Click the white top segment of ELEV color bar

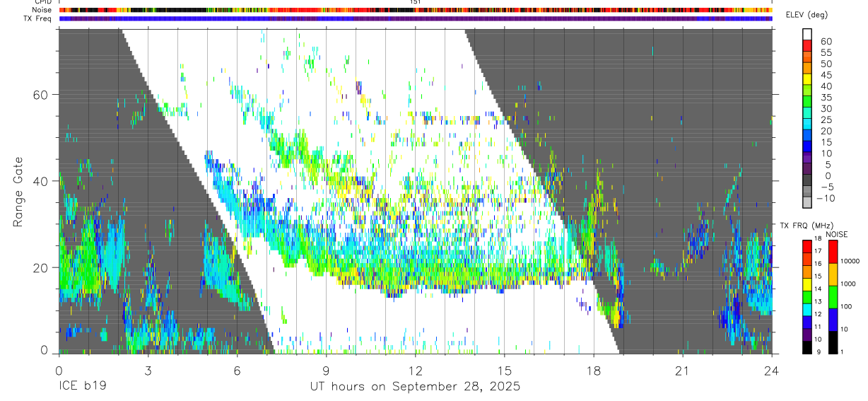pos(807,34)
